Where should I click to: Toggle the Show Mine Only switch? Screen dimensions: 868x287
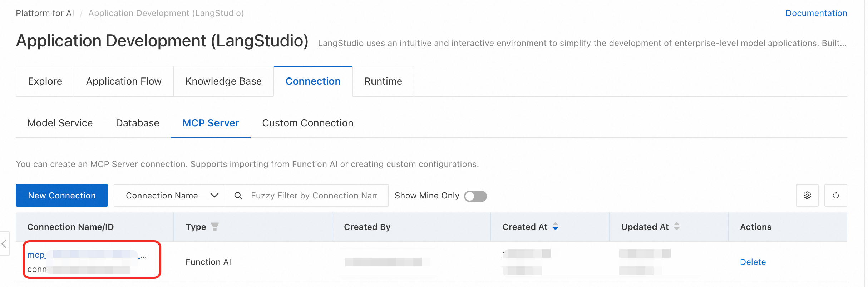click(x=475, y=196)
